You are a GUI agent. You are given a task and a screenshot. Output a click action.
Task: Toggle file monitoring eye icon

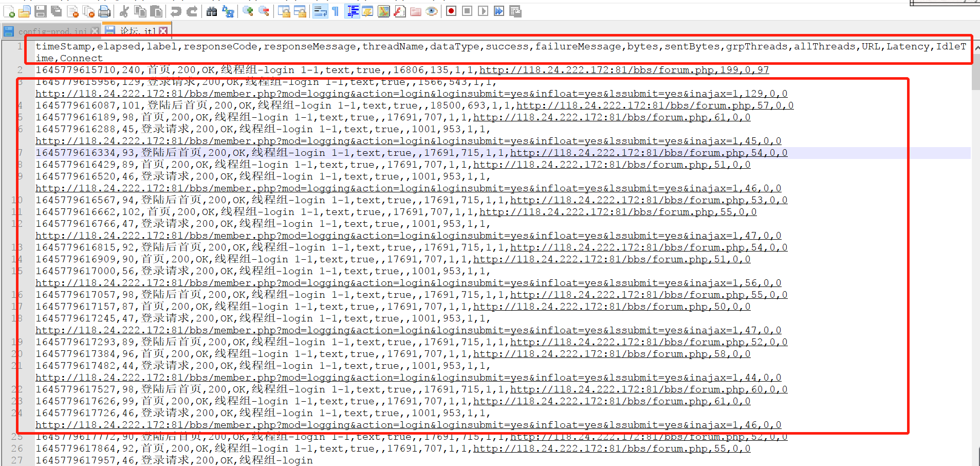pyautogui.click(x=432, y=11)
